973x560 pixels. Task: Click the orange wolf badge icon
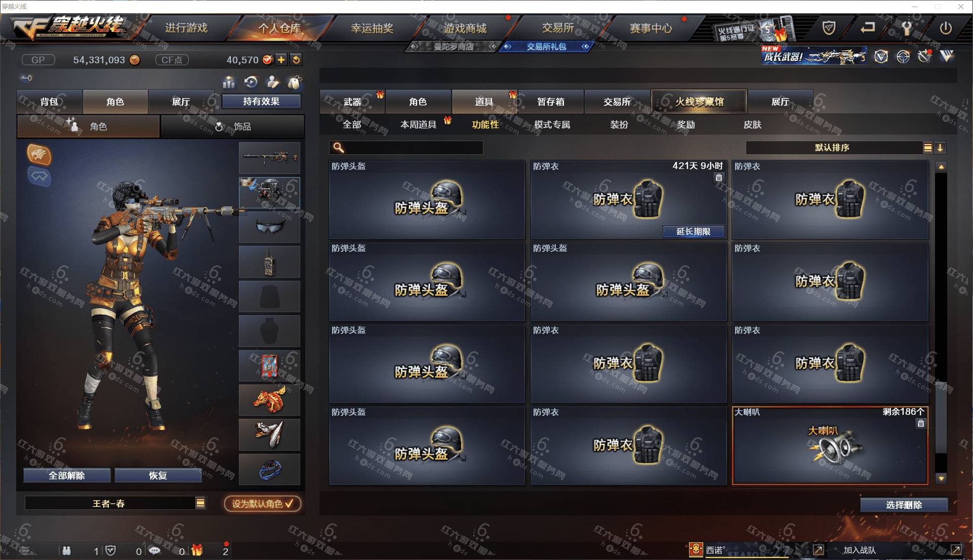click(39, 155)
